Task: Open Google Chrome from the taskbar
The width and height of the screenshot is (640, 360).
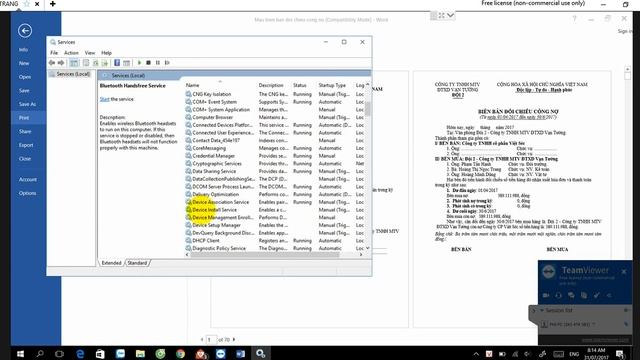Action: pyautogui.click(x=180, y=354)
